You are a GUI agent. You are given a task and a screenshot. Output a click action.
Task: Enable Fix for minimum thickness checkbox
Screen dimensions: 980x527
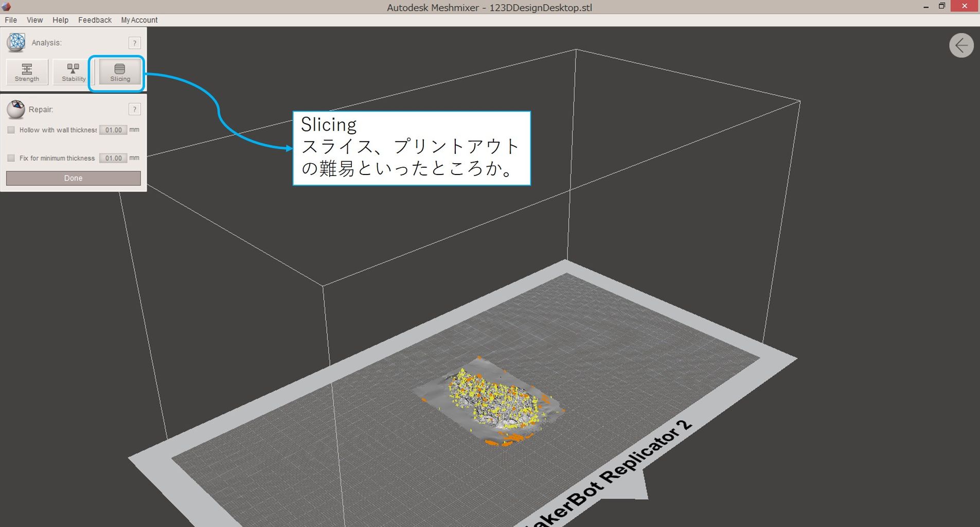pos(11,158)
